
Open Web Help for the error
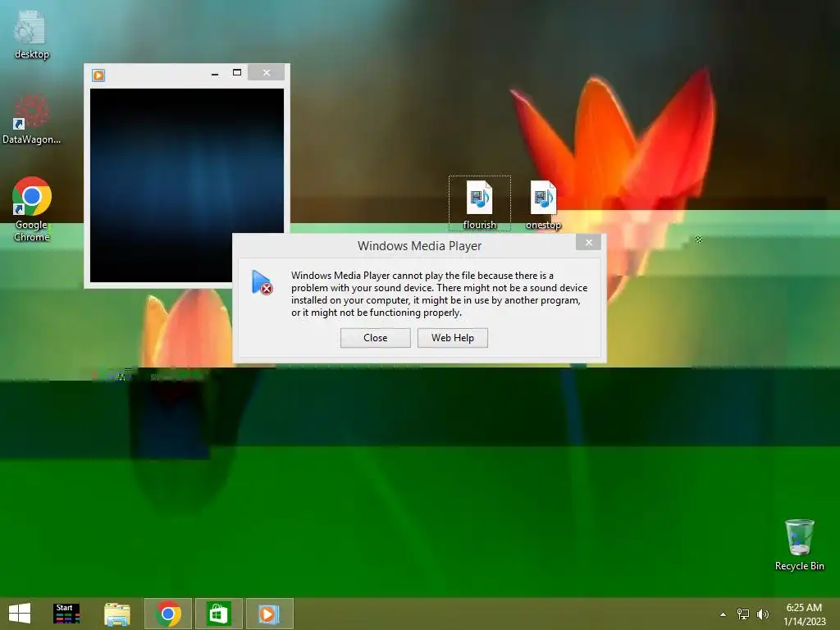point(452,338)
